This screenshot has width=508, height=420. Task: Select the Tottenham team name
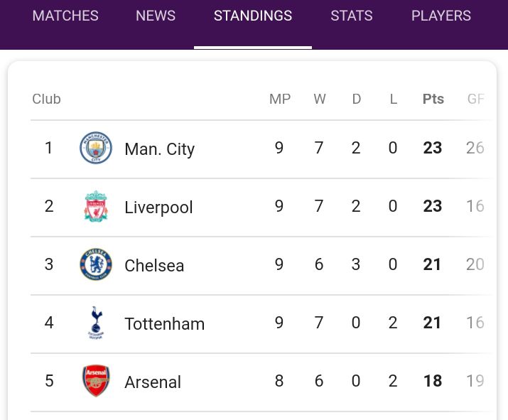[165, 324]
